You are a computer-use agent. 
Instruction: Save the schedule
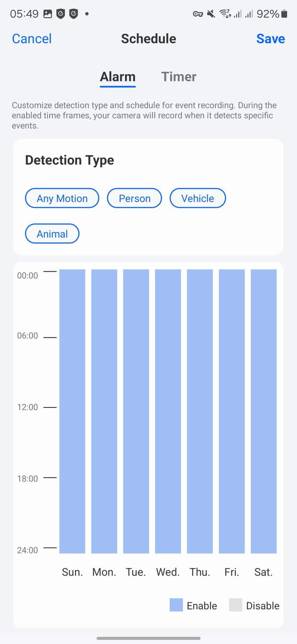pyautogui.click(x=270, y=39)
